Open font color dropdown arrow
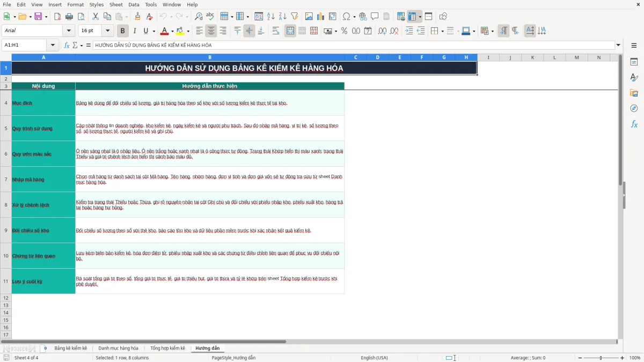 tap(172, 31)
